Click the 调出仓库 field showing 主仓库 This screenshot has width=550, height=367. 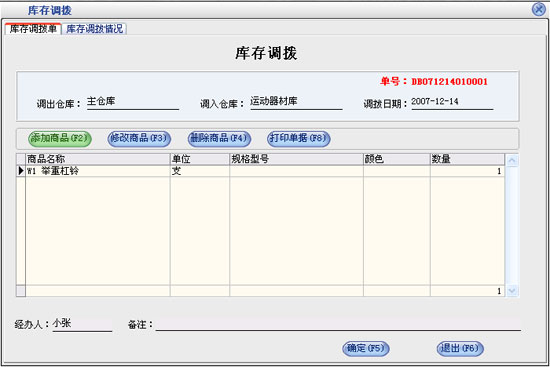pyautogui.click(x=133, y=102)
